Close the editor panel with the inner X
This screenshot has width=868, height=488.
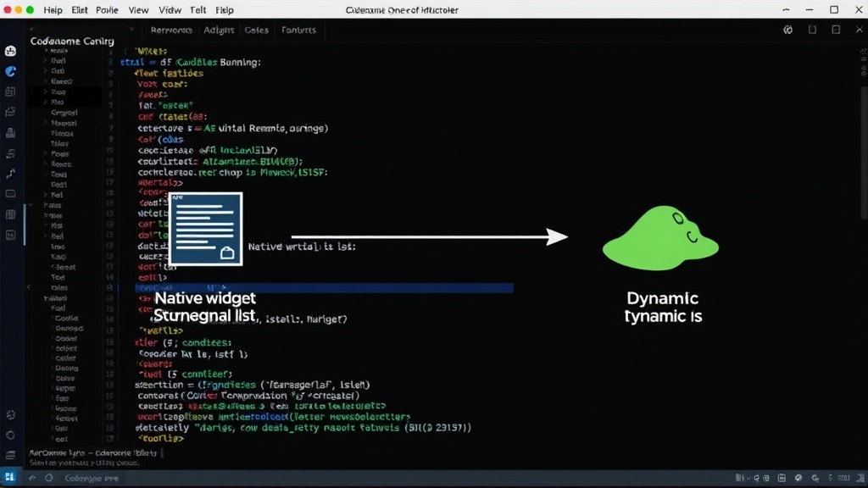click(x=860, y=30)
